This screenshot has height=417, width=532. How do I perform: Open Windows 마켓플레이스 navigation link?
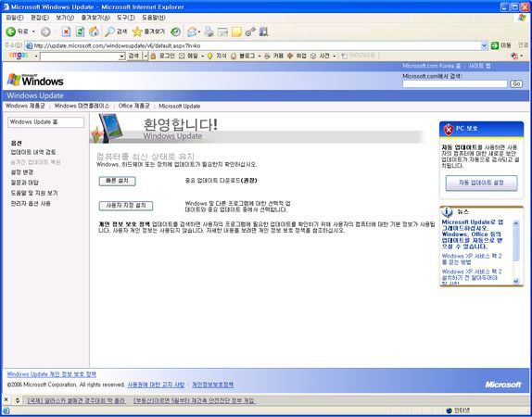[x=82, y=106]
